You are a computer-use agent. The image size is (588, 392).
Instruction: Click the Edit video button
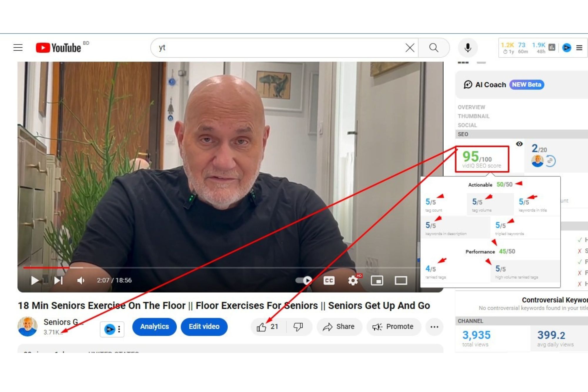204,327
